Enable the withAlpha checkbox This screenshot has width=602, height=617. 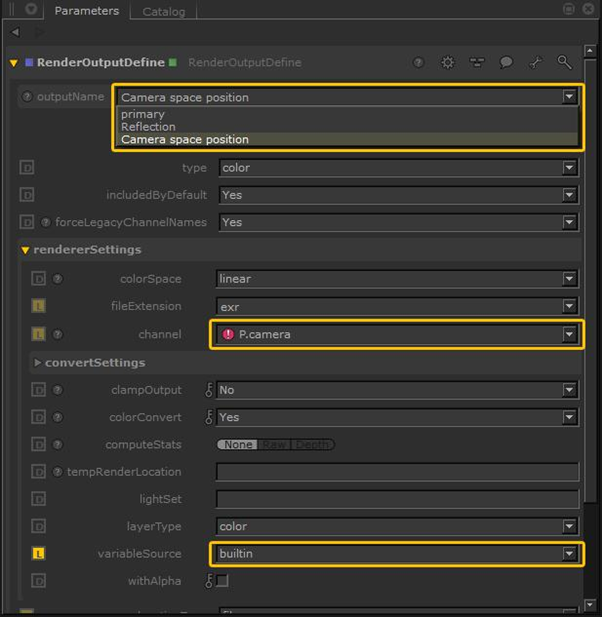pos(222,580)
